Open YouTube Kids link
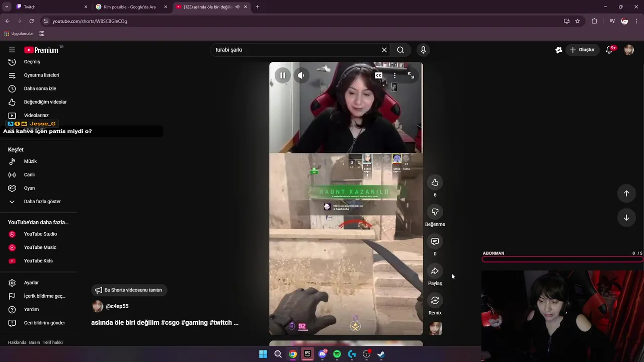The width and height of the screenshot is (644, 362). coord(39,261)
